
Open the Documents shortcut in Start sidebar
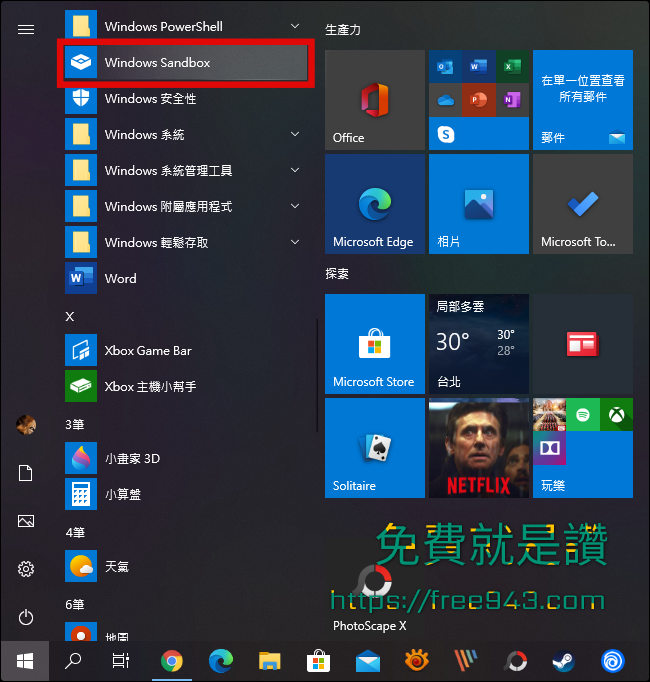pos(26,473)
